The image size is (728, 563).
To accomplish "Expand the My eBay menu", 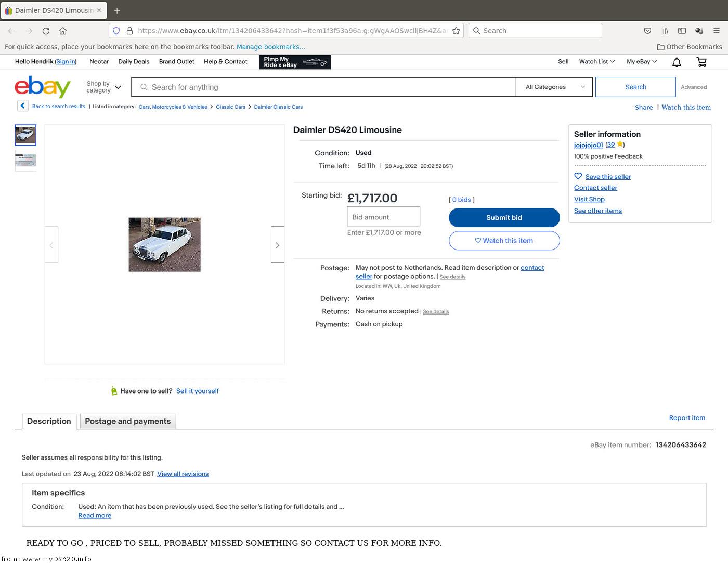I will coord(642,61).
